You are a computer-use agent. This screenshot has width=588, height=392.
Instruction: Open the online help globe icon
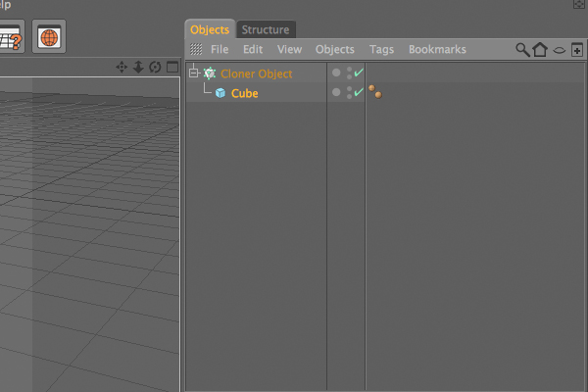point(49,37)
